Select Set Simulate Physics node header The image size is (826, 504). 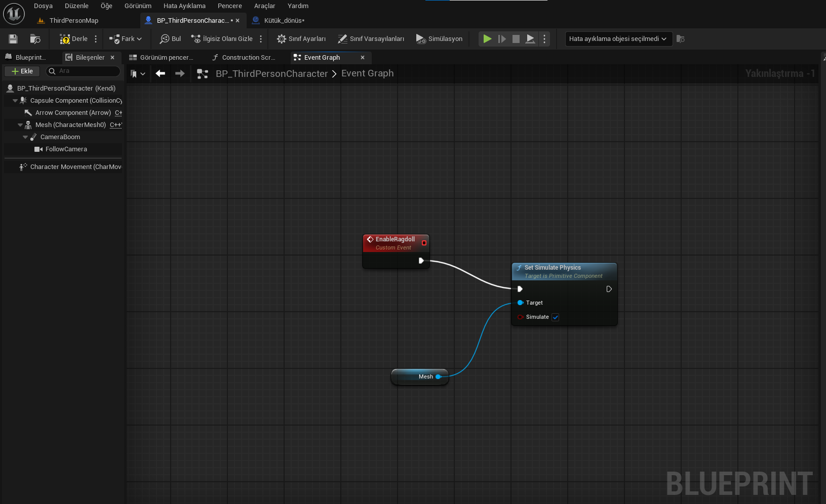click(x=564, y=271)
